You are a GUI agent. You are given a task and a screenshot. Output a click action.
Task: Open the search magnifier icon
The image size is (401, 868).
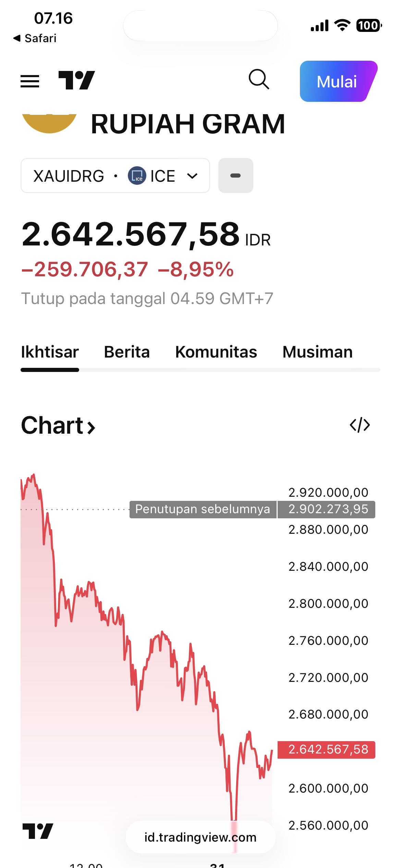259,80
